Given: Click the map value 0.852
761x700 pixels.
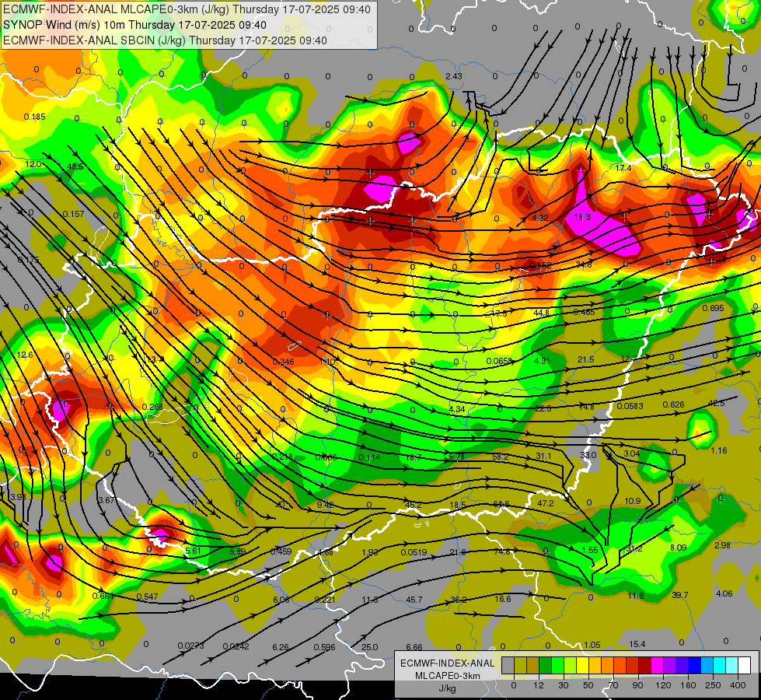Looking at the screenshot, I should coord(540,265).
